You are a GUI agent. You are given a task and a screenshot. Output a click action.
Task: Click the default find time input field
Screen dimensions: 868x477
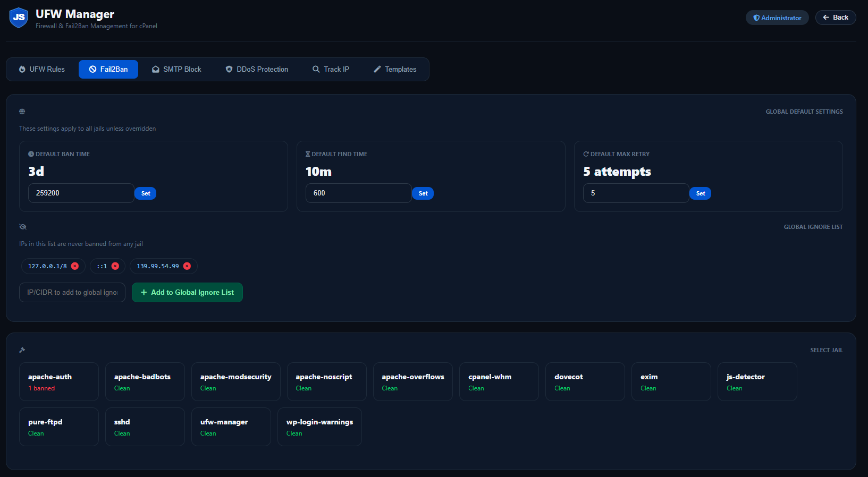(x=358, y=193)
